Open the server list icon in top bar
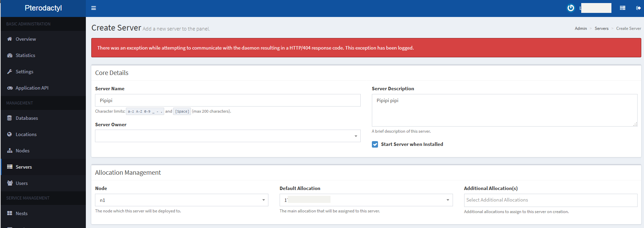The image size is (644, 228). (x=623, y=8)
